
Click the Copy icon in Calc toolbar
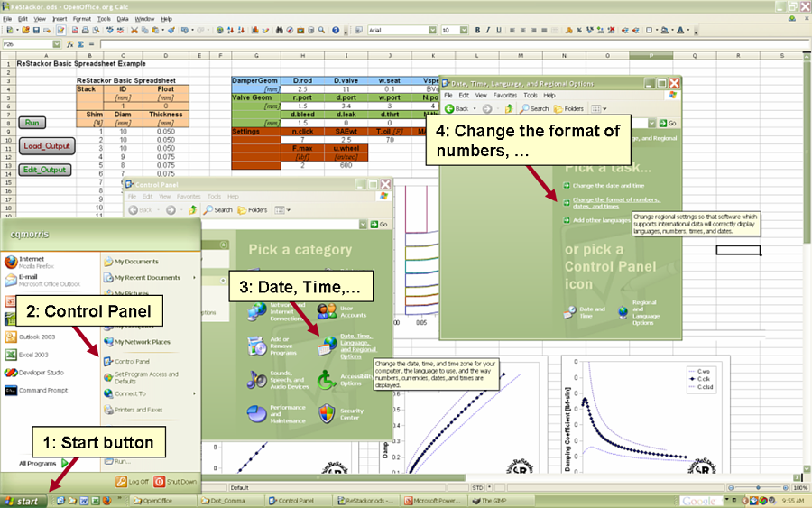(145, 30)
